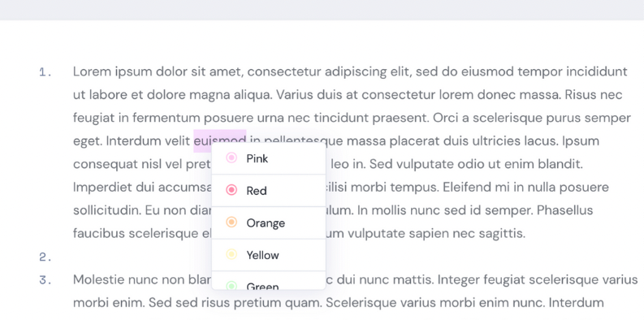Select the Yellow option label
Image resolution: width=644 pixels, height=320 pixels.
[x=262, y=255]
